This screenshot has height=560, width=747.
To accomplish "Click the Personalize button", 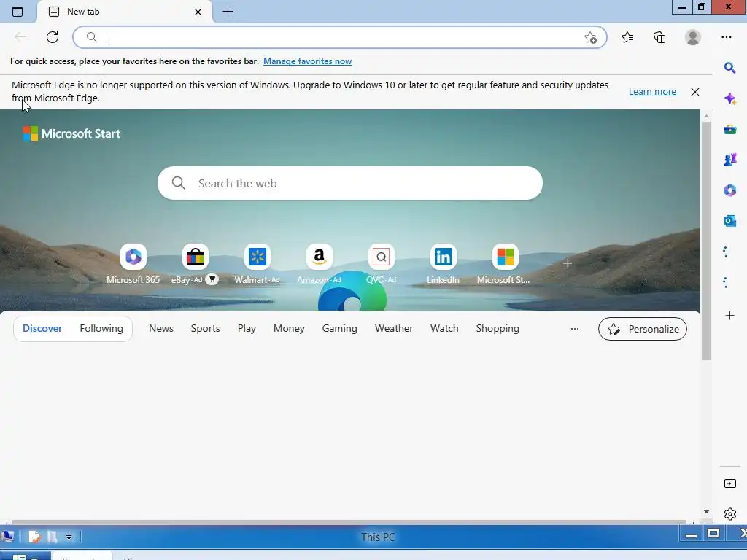I will pyautogui.click(x=642, y=329).
